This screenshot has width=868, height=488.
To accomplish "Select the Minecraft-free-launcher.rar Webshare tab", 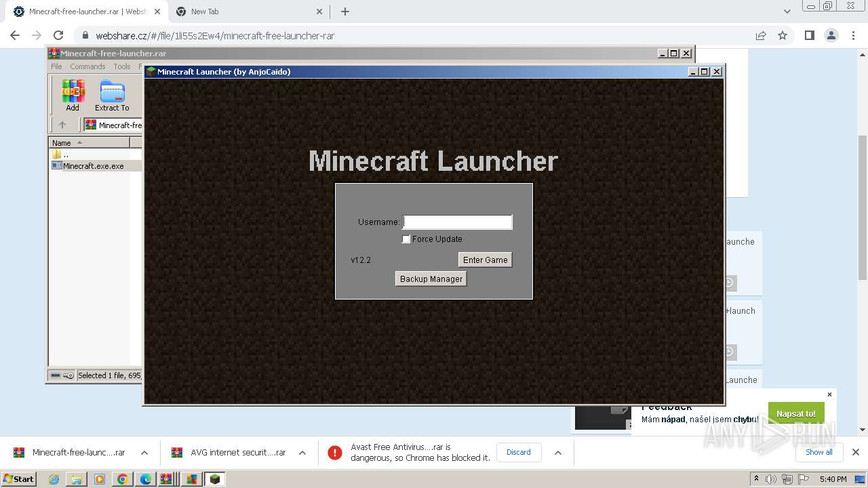I will [x=87, y=12].
